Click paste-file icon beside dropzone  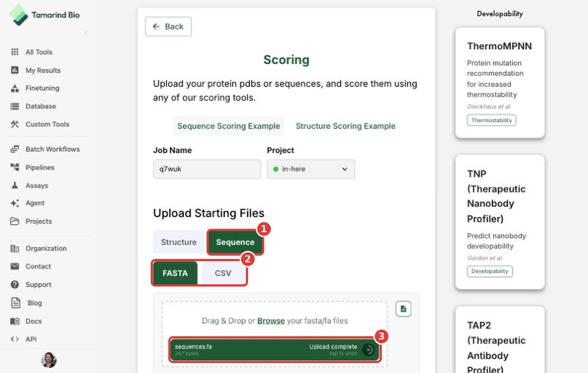click(x=403, y=309)
